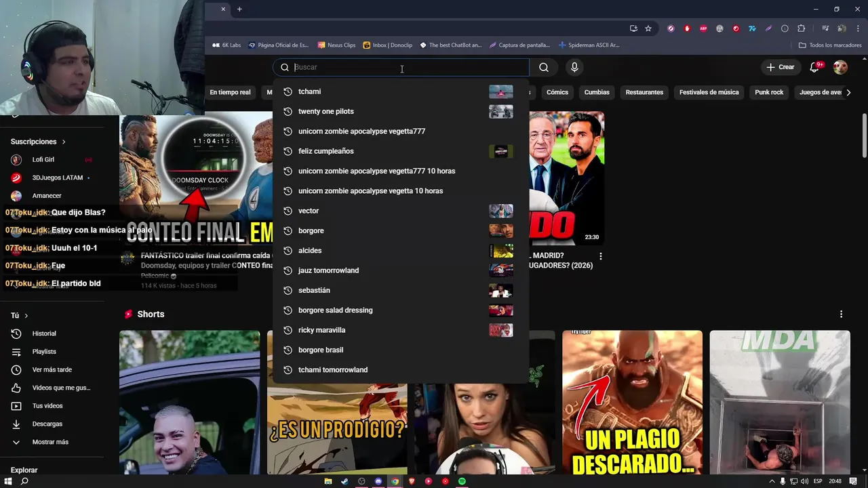Viewport: 868px width, 488px height.
Task: Click the Crear button
Action: (x=781, y=67)
